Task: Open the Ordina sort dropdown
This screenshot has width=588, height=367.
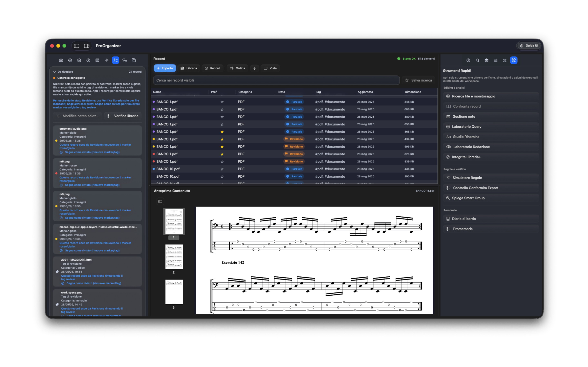Action: click(x=237, y=68)
